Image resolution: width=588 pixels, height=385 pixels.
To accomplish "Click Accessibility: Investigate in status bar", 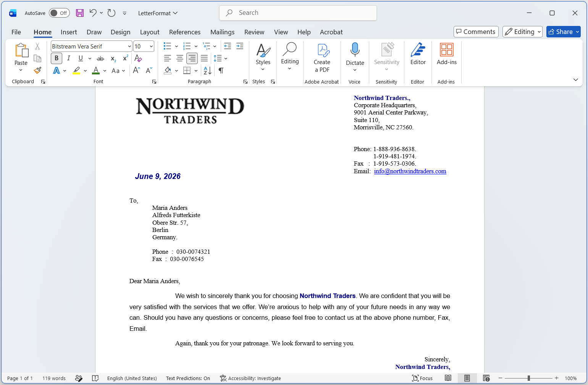I will pyautogui.click(x=250, y=378).
